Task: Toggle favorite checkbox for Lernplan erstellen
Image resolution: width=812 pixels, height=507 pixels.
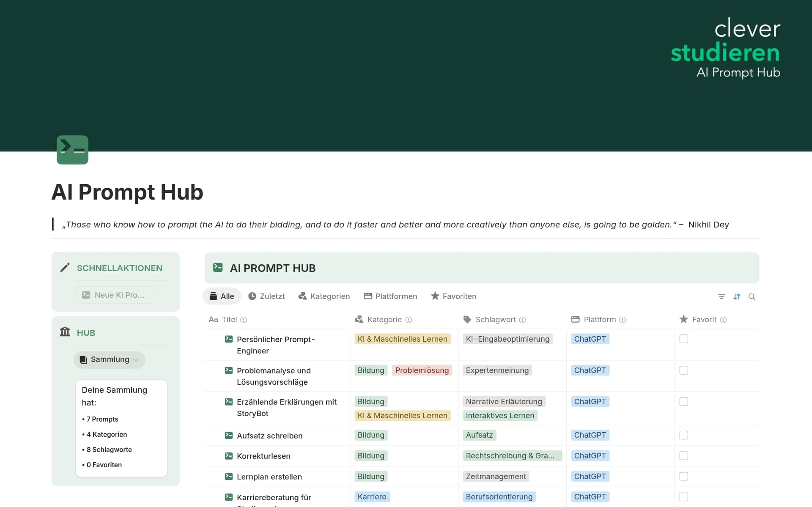Action: (683, 477)
